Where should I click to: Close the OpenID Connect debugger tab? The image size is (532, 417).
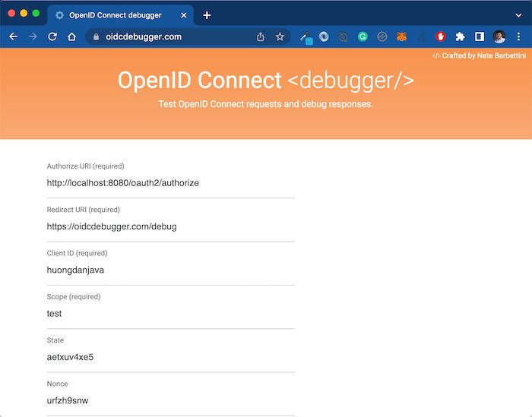click(184, 15)
